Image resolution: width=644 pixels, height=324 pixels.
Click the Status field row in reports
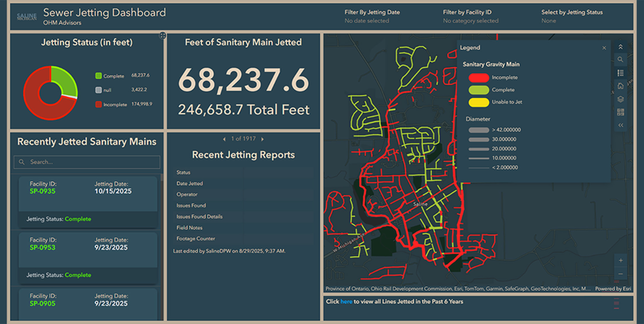click(x=243, y=172)
